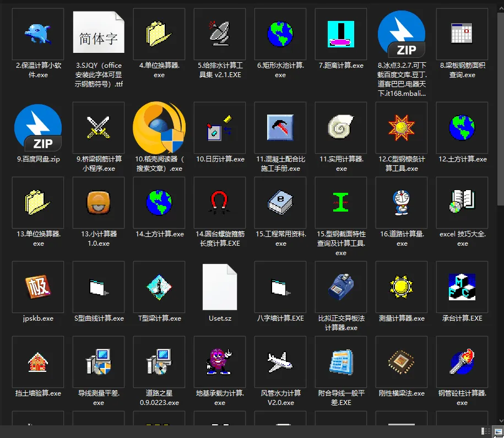Click the file name Uset.sz
The width and height of the screenshot is (504, 438).
pos(220,318)
